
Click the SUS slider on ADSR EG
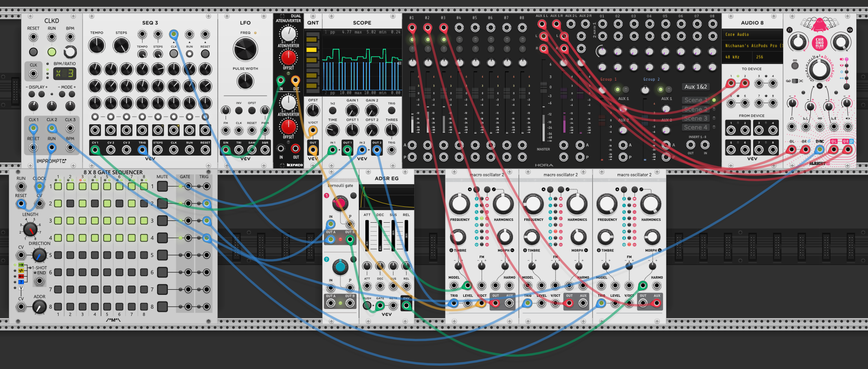[x=393, y=235]
